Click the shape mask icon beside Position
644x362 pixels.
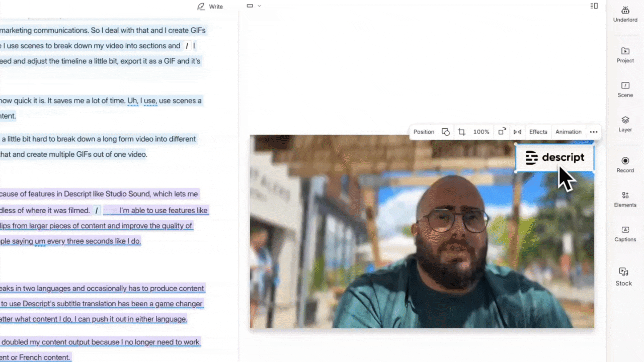(x=445, y=132)
